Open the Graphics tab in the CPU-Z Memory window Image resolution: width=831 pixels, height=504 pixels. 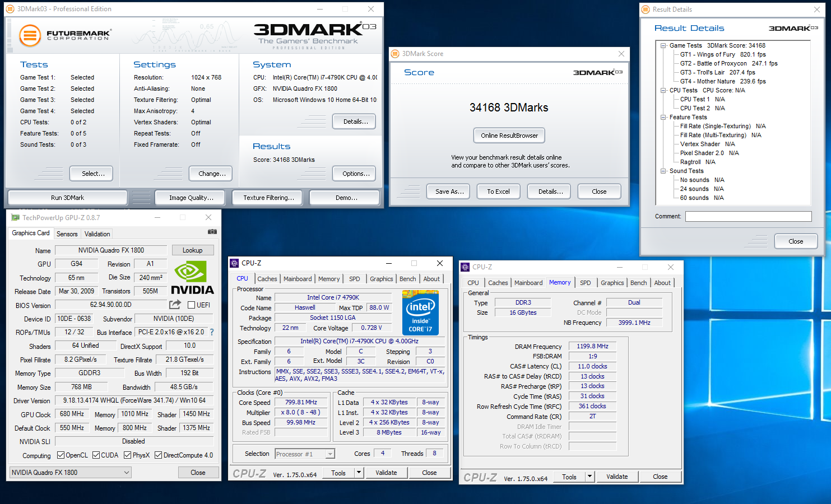click(x=612, y=283)
